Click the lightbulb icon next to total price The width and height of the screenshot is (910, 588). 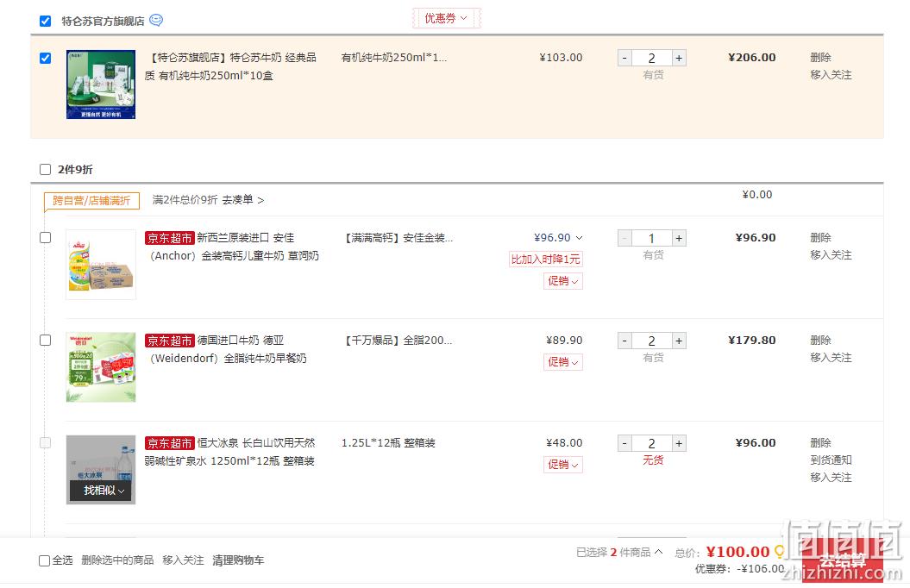click(x=779, y=552)
